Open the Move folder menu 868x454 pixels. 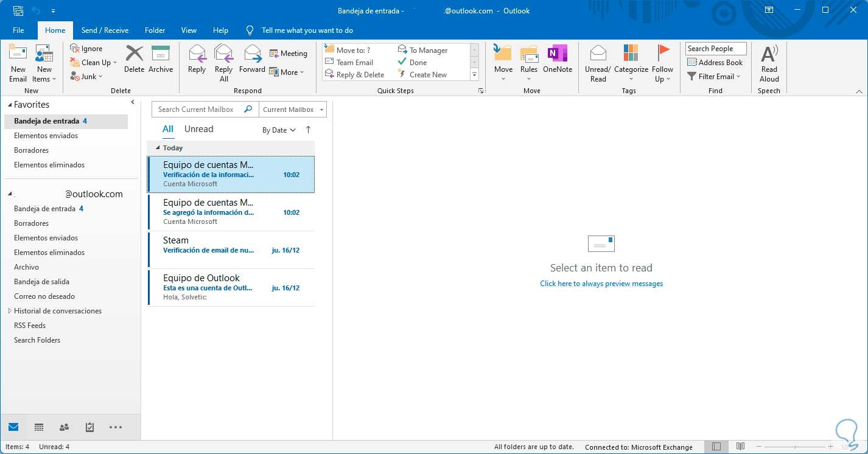point(503,63)
